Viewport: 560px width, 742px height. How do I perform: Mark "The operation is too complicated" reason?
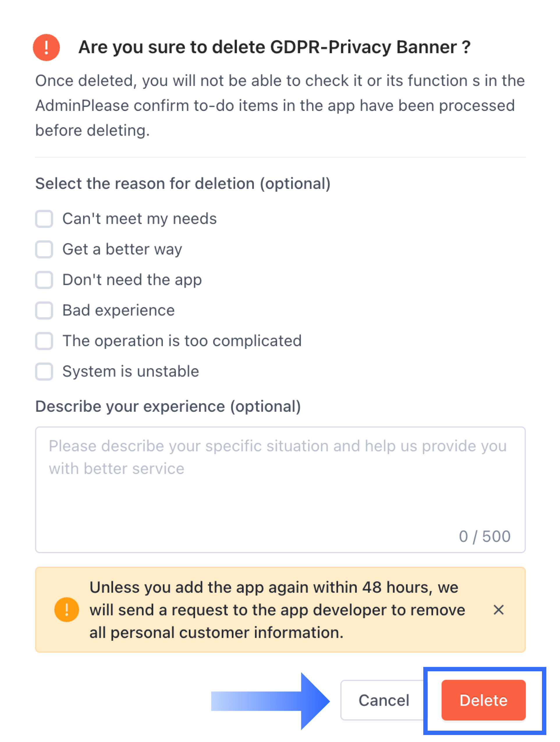click(44, 341)
